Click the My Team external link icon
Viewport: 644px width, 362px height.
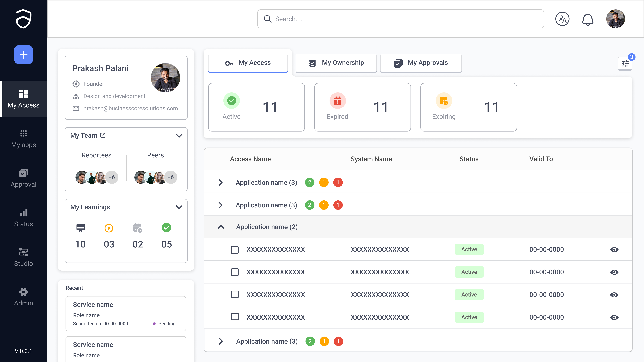pyautogui.click(x=103, y=135)
